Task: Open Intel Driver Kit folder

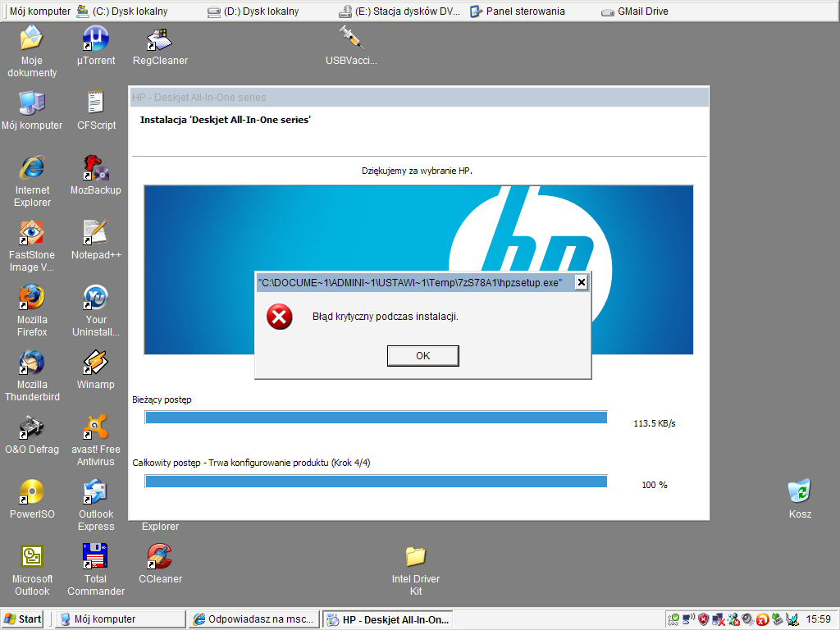Action: pyautogui.click(x=416, y=570)
